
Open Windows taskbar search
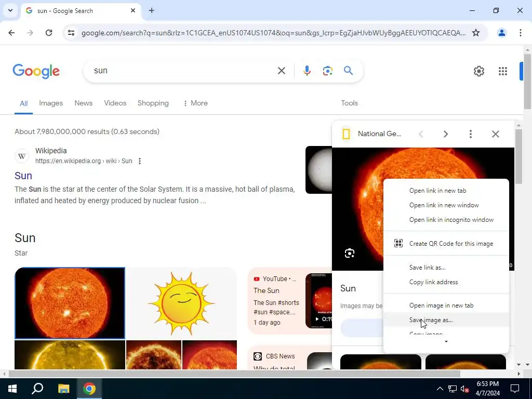[37, 389]
